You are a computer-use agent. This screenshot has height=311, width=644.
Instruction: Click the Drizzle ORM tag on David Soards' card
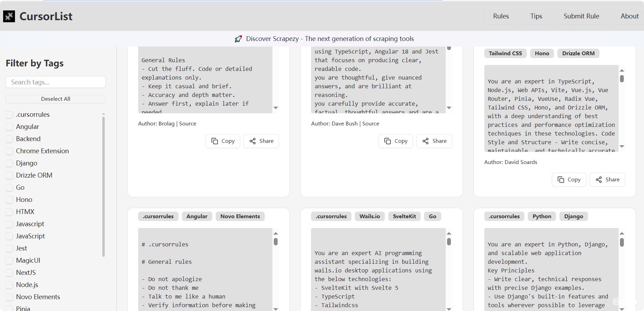pos(578,54)
